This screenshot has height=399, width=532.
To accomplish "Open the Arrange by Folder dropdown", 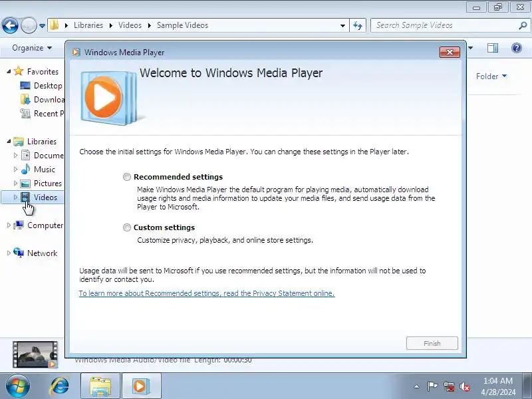I will (491, 76).
